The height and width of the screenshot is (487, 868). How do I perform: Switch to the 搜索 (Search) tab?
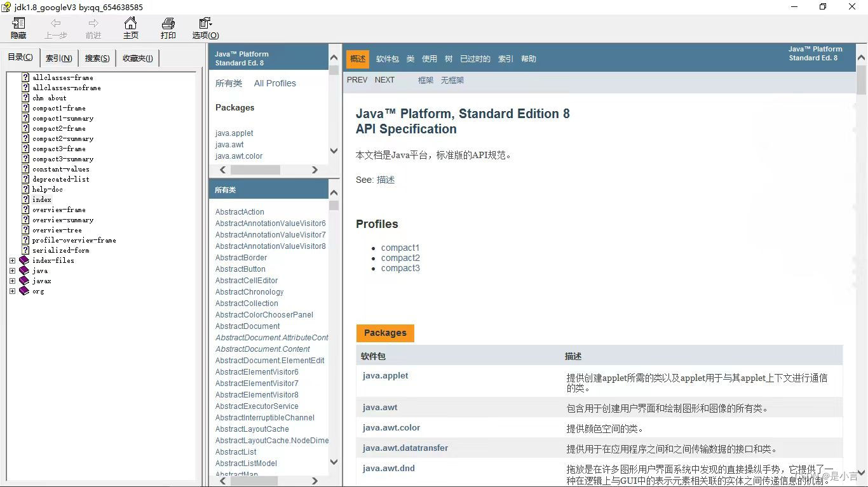click(x=97, y=58)
